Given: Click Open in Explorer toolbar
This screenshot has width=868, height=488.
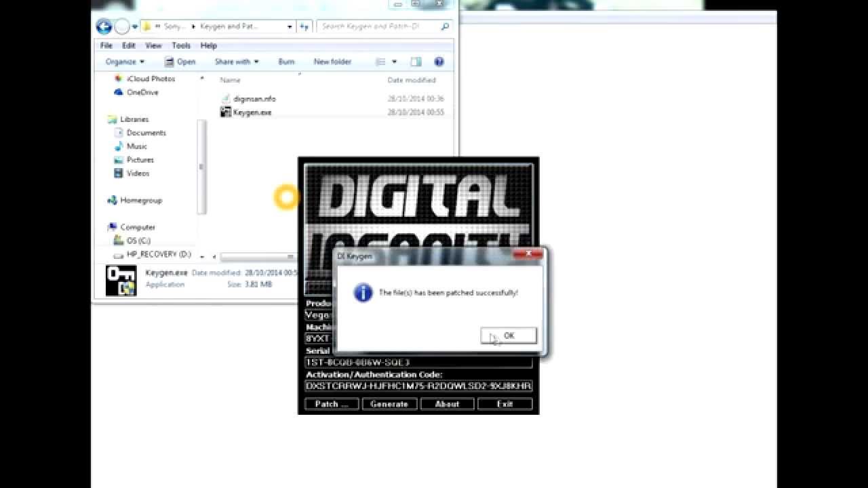Looking at the screenshot, I should pos(180,62).
